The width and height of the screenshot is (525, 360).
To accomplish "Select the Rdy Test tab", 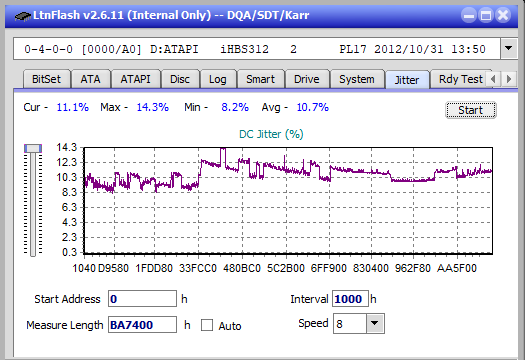I will (x=460, y=79).
